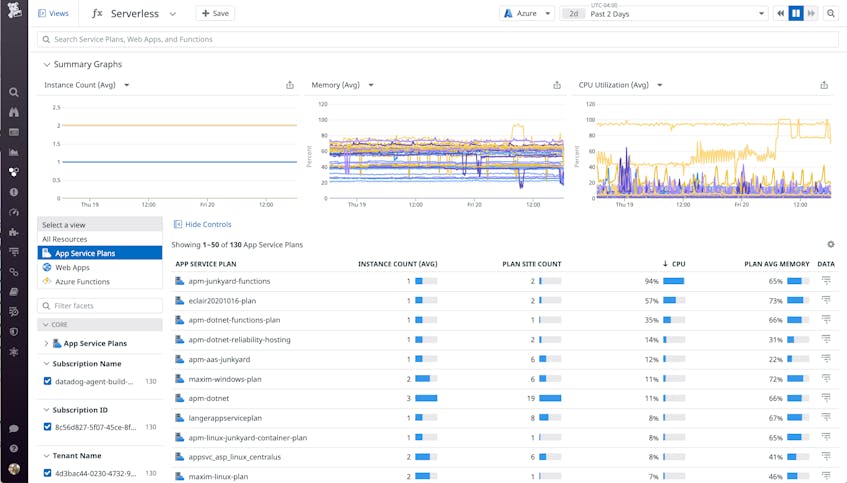This screenshot has width=847, height=483.
Task: Export the Instance Count graph
Action: [290, 85]
